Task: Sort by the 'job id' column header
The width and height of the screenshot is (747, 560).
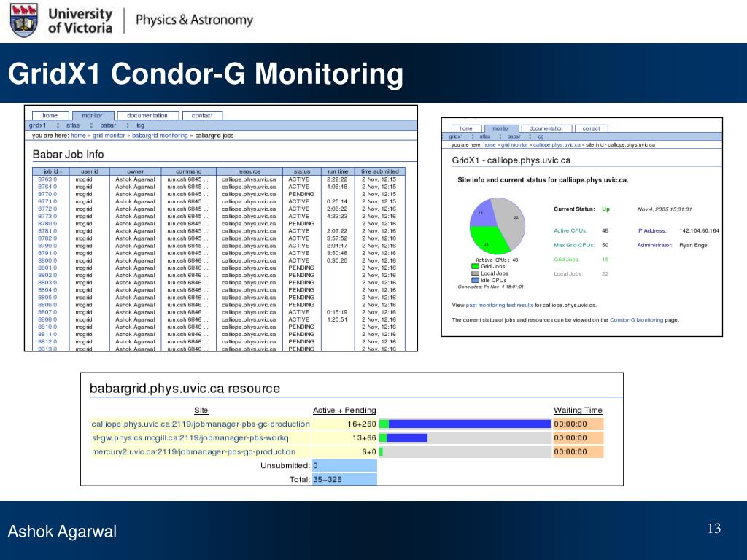Action: (x=51, y=171)
